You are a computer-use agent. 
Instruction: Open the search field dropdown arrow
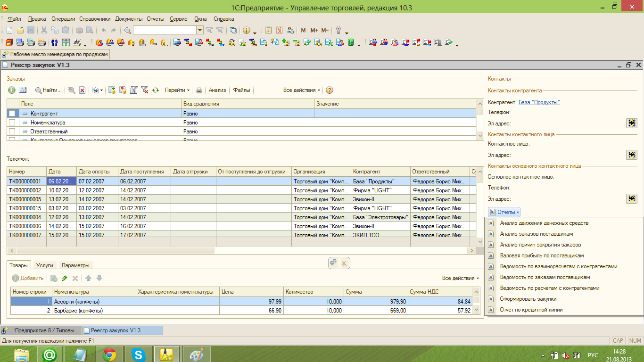pos(200,30)
